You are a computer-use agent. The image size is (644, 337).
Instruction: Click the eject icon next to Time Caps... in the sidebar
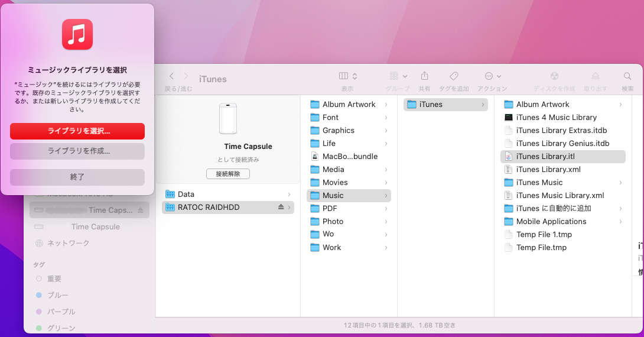(x=141, y=210)
